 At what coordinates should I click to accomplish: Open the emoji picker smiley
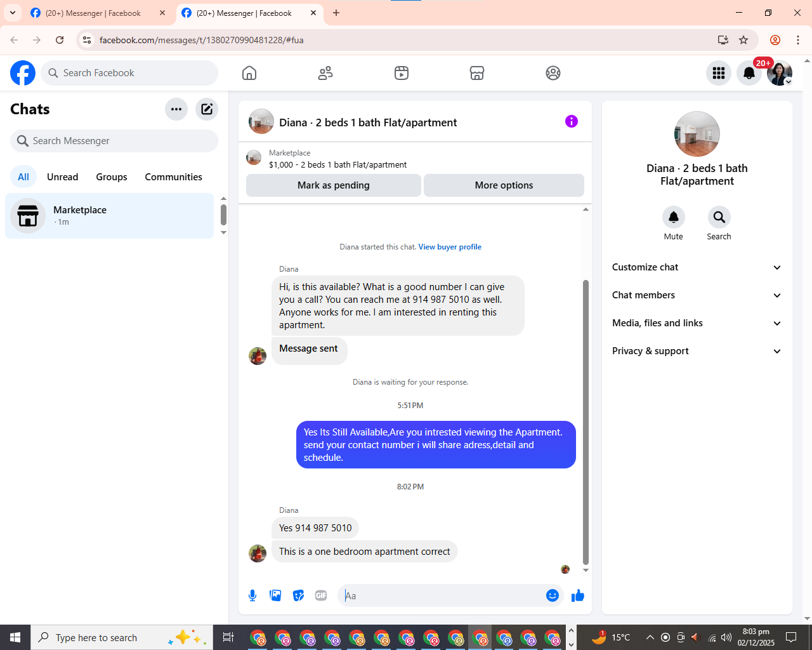point(553,595)
